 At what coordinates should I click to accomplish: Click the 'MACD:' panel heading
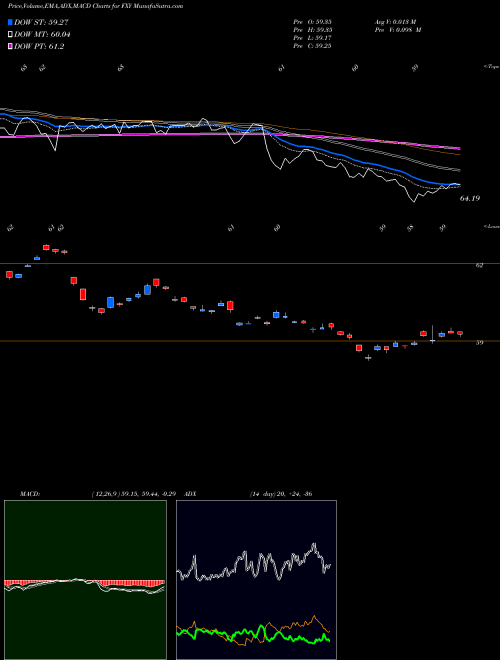30,494
